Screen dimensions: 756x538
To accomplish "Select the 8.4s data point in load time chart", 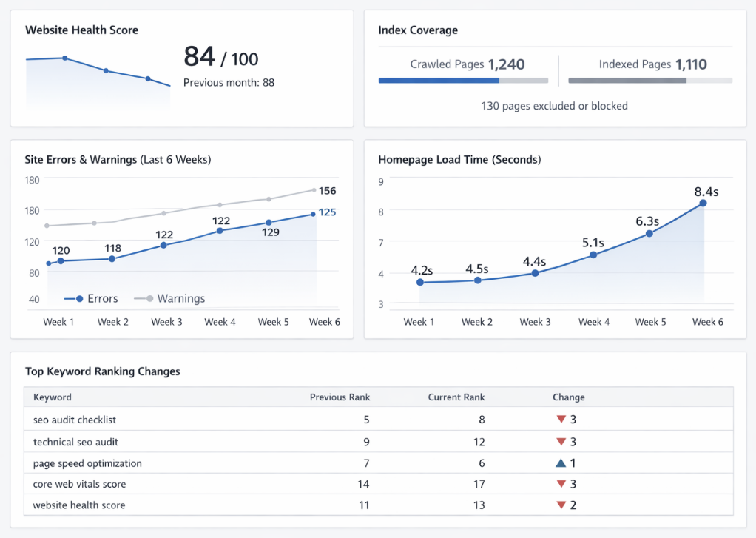I will 703,203.
